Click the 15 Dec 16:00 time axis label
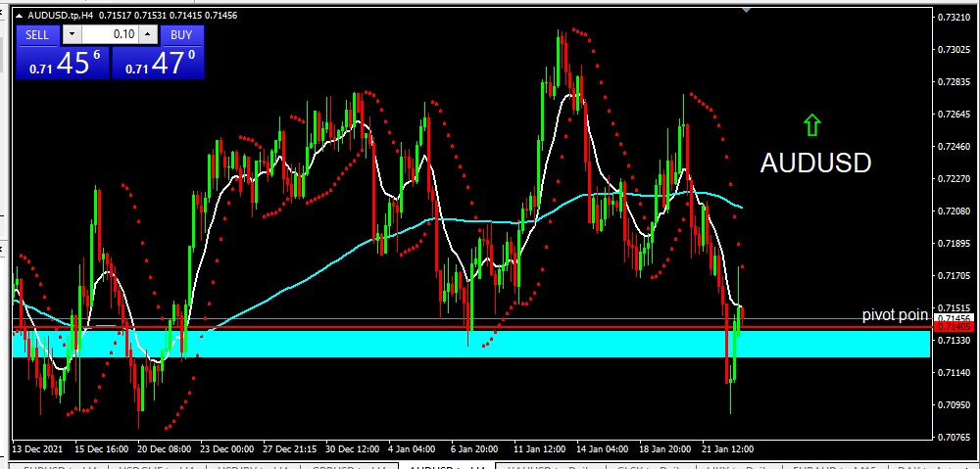The width and height of the screenshot is (980, 469). click(x=102, y=449)
